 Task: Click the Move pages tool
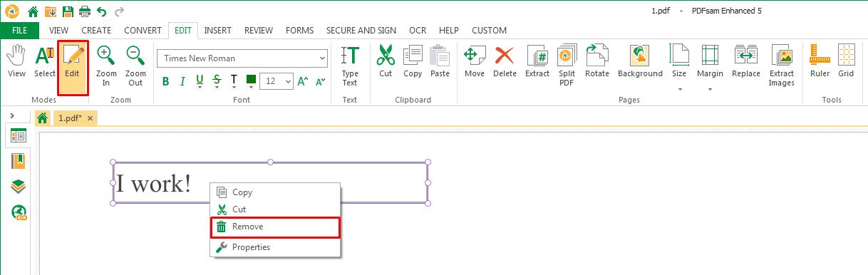[x=475, y=61]
